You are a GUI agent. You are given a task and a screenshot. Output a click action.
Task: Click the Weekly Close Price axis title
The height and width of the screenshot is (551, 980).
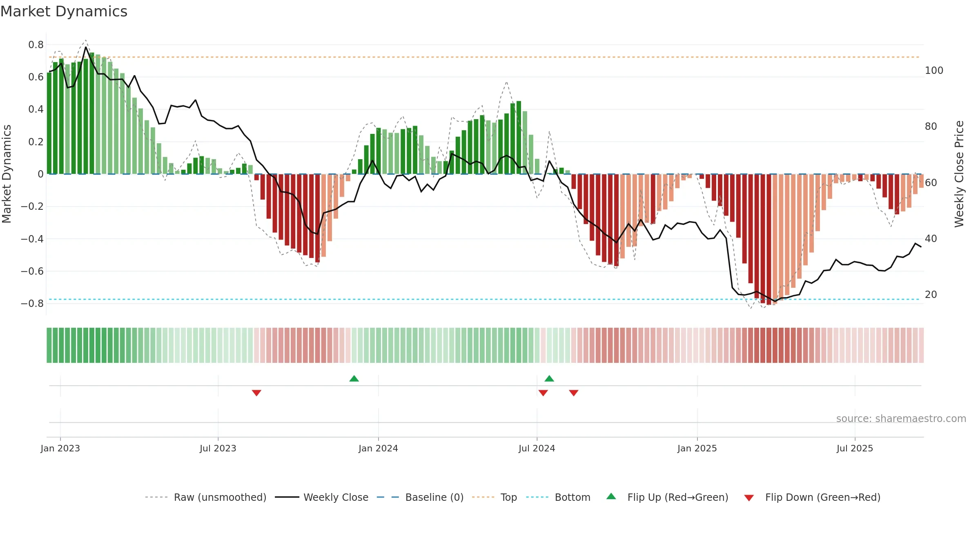pos(959,174)
